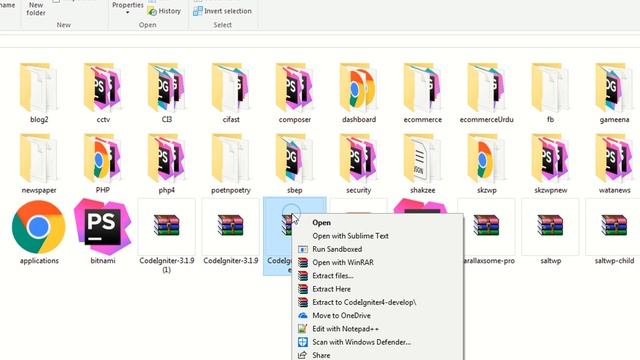
Task: Choose Share in the context menu
Action: [378, 355]
